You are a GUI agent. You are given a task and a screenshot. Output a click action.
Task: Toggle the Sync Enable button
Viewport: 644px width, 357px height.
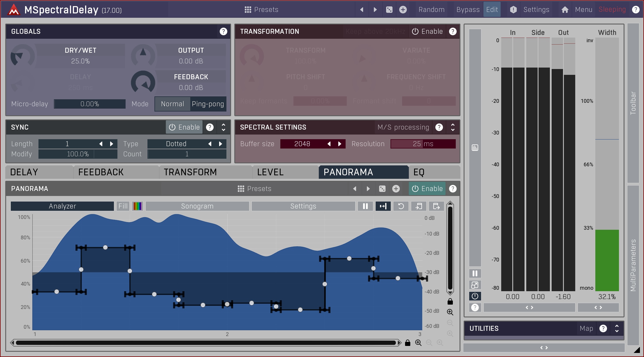tap(184, 127)
